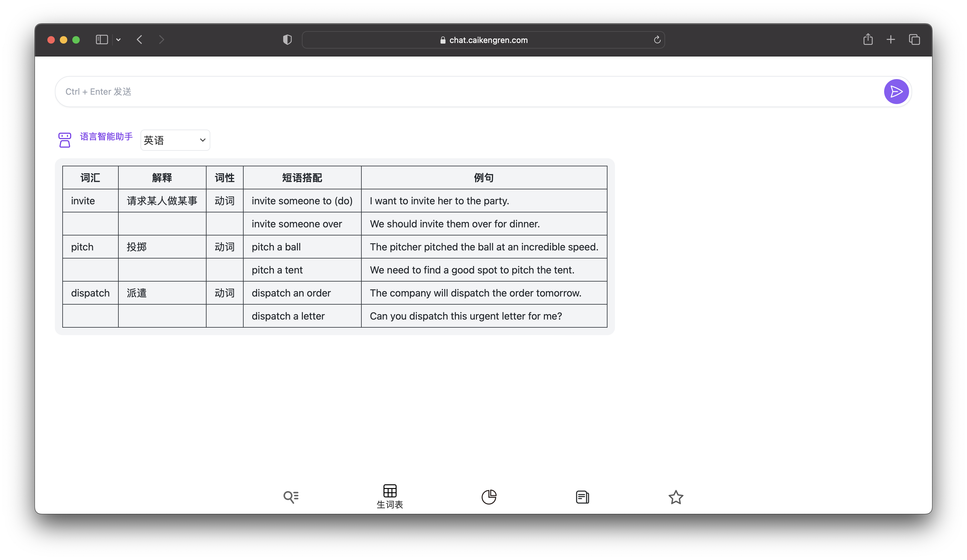
Task: Open the notes document tab icon
Action: pos(582,497)
